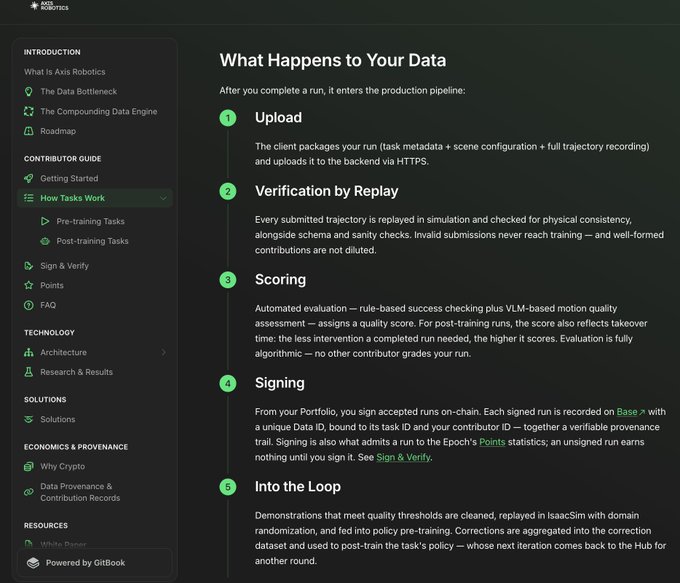Follow the Base external link
680x583 pixels.
[631, 412]
